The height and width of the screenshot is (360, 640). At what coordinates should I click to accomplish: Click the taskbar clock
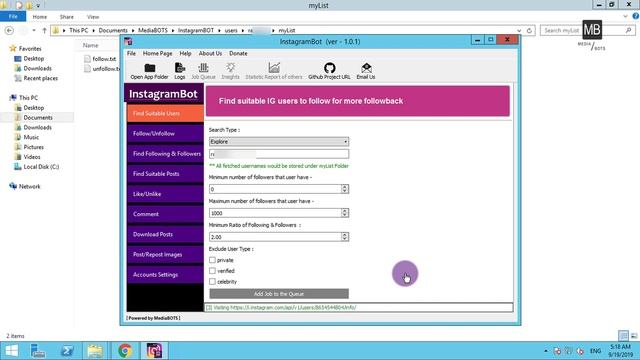coord(620,351)
